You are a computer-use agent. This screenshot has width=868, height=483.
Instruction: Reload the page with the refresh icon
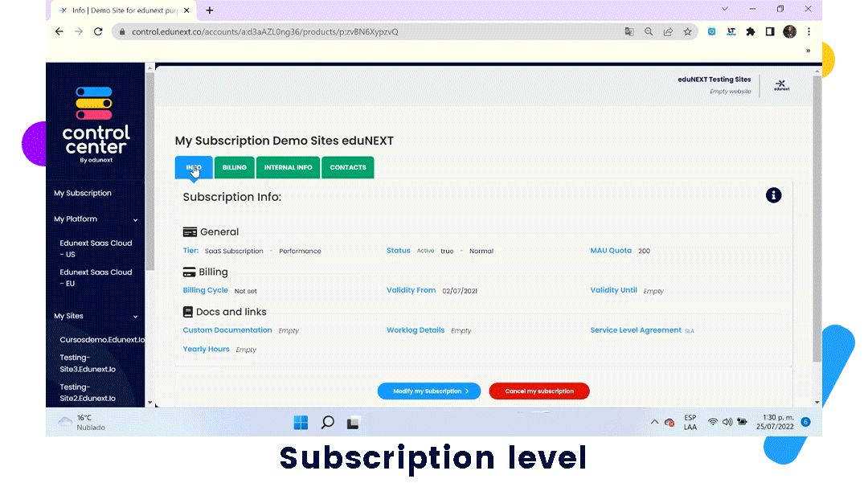point(98,31)
